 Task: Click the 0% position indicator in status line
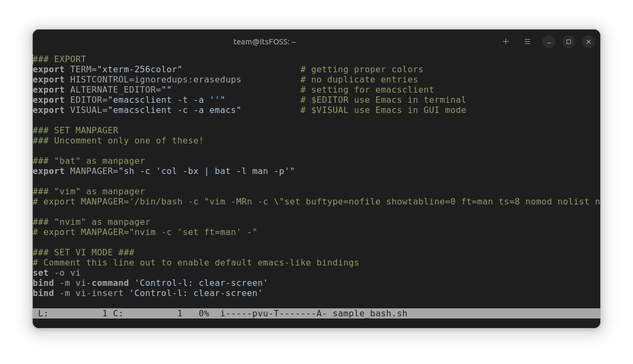click(x=204, y=314)
